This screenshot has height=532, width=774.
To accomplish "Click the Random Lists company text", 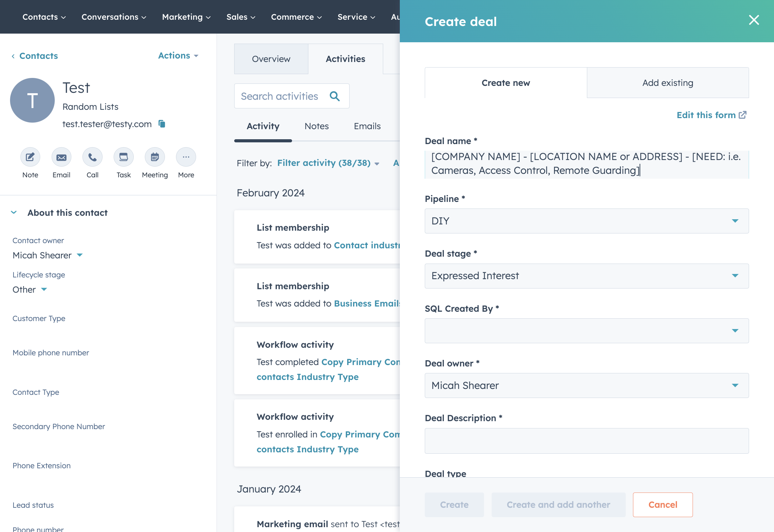I will [90, 107].
